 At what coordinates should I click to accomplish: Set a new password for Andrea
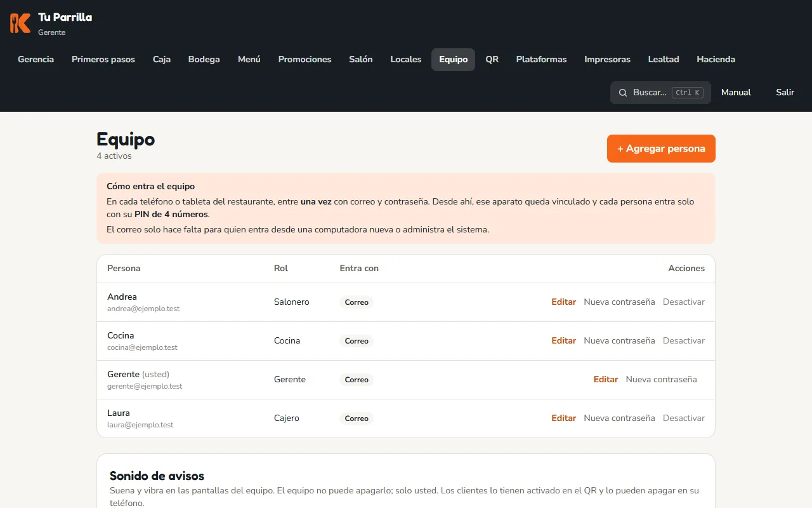coord(619,302)
